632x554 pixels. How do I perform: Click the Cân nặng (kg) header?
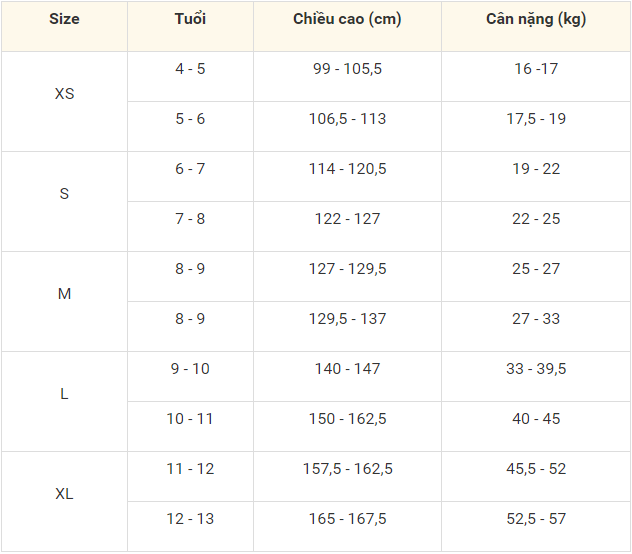point(536,19)
